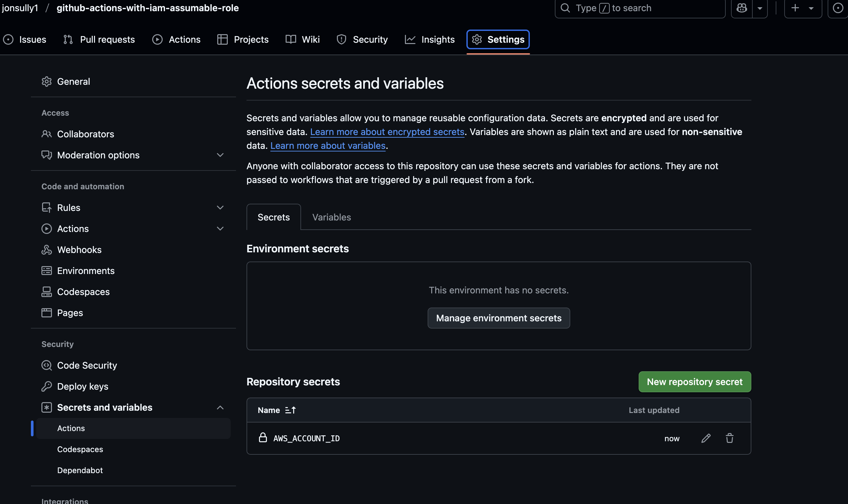Open the Insights graph icon

(x=410, y=39)
